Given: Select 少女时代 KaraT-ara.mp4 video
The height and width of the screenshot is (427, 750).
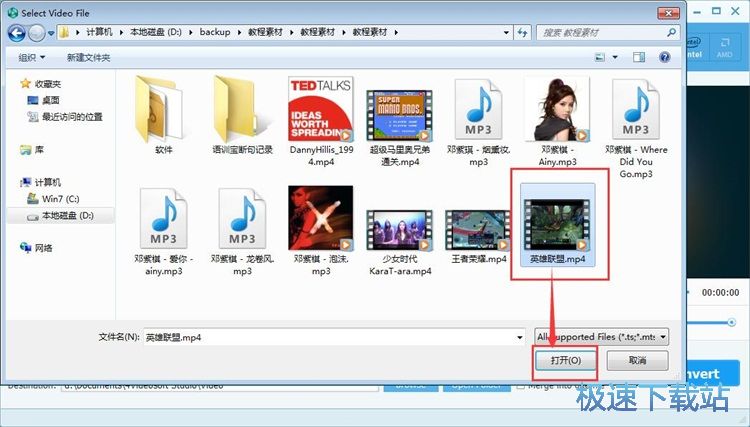Looking at the screenshot, I should 400,243.
